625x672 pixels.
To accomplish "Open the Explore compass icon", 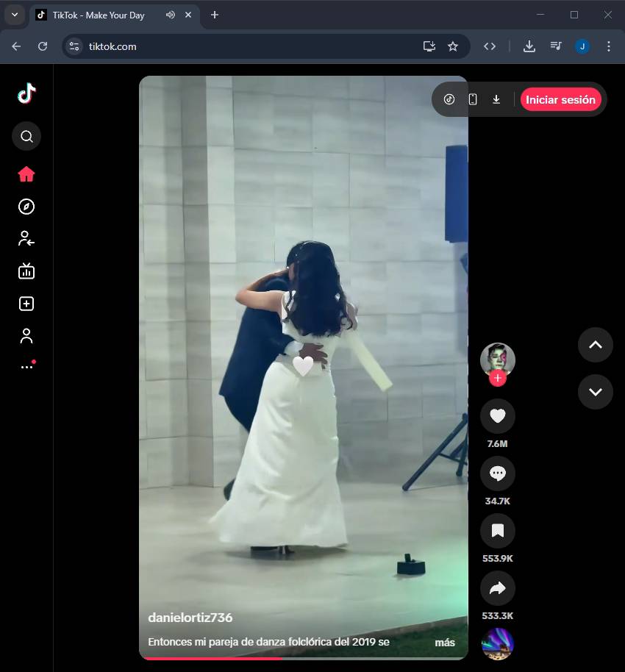I will tap(26, 207).
